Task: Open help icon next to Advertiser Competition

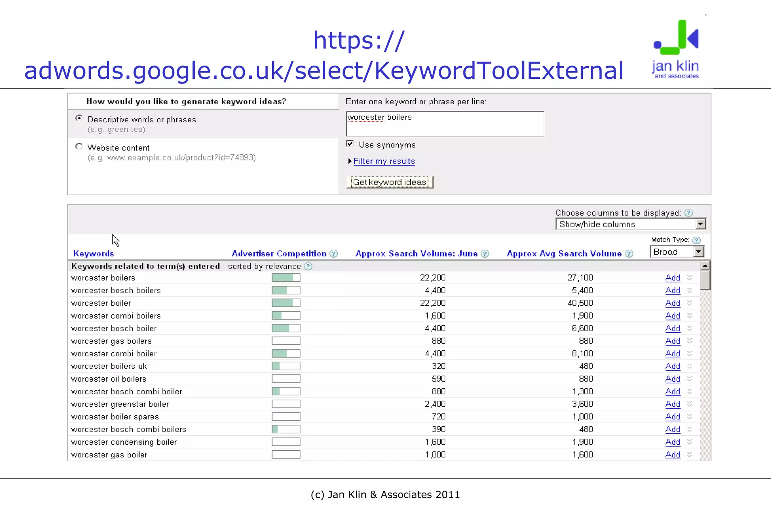Action: (334, 254)
